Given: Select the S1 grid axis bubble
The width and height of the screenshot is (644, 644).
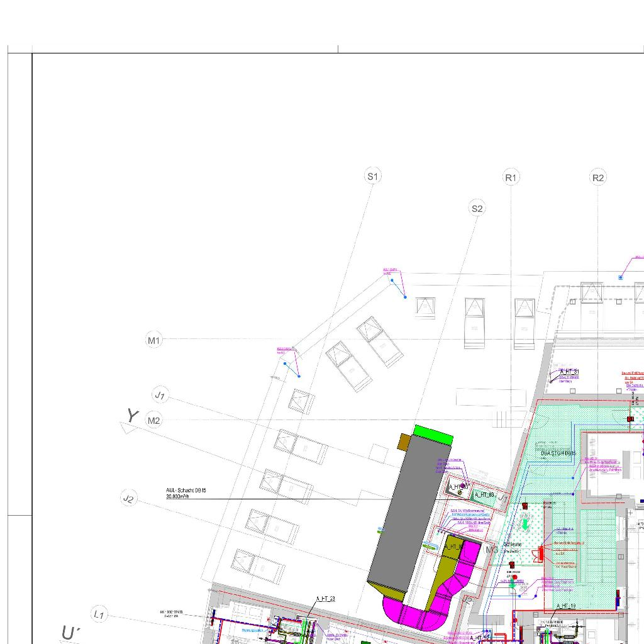Looking at the screenshot, I should click(x=372, y=176).
